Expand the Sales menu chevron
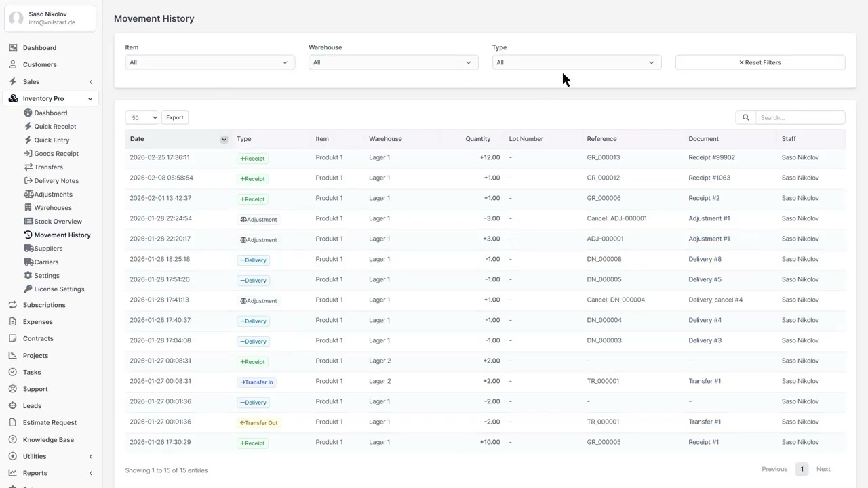The height and width of the screenshot is (488, 868). 91,82
